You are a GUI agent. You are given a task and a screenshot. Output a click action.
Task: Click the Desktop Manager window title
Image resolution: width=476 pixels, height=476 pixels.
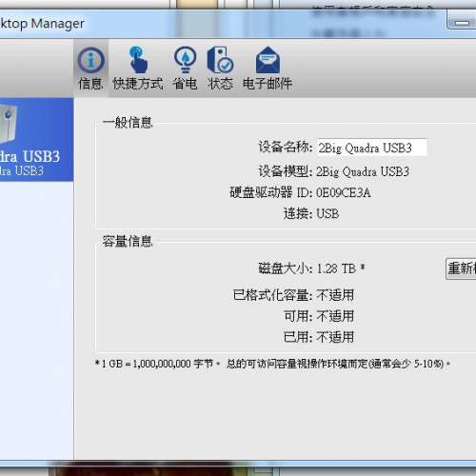tap(42, 24)
